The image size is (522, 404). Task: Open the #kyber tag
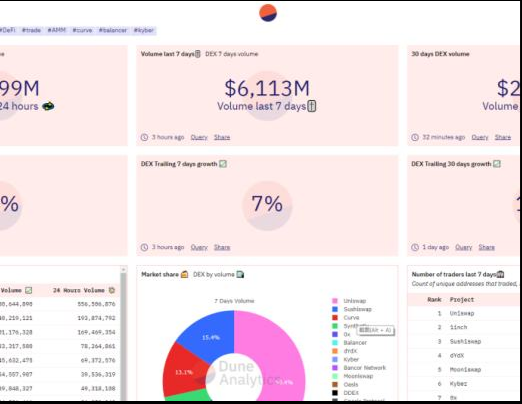point(144,30)
